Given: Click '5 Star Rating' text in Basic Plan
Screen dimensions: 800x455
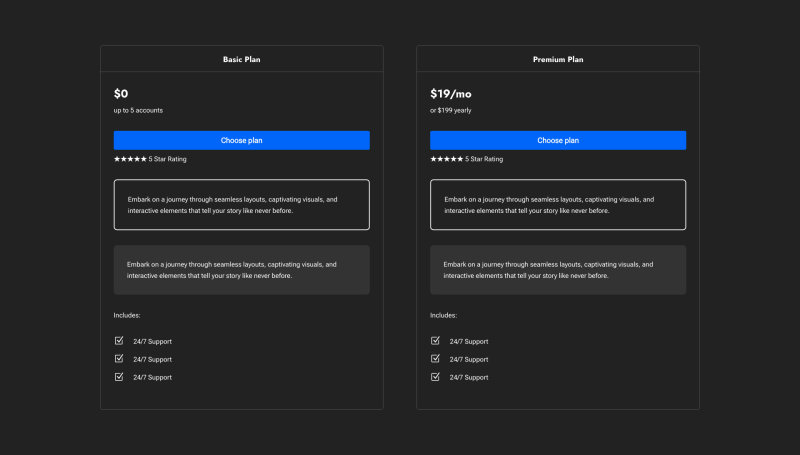Looking at the screenshot, I should (167, 159).
